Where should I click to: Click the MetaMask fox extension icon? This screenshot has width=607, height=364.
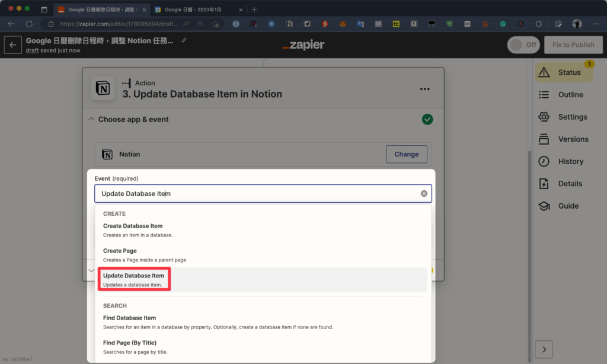coord(343,24)
